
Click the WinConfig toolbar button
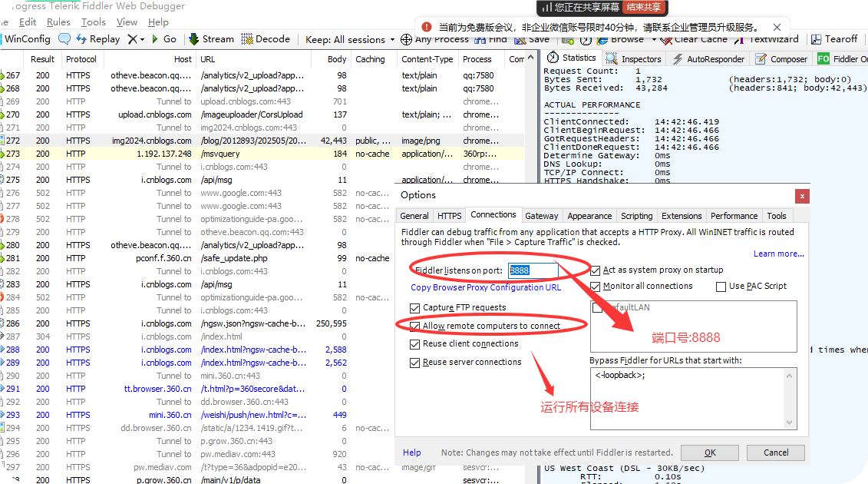point(25,39)
